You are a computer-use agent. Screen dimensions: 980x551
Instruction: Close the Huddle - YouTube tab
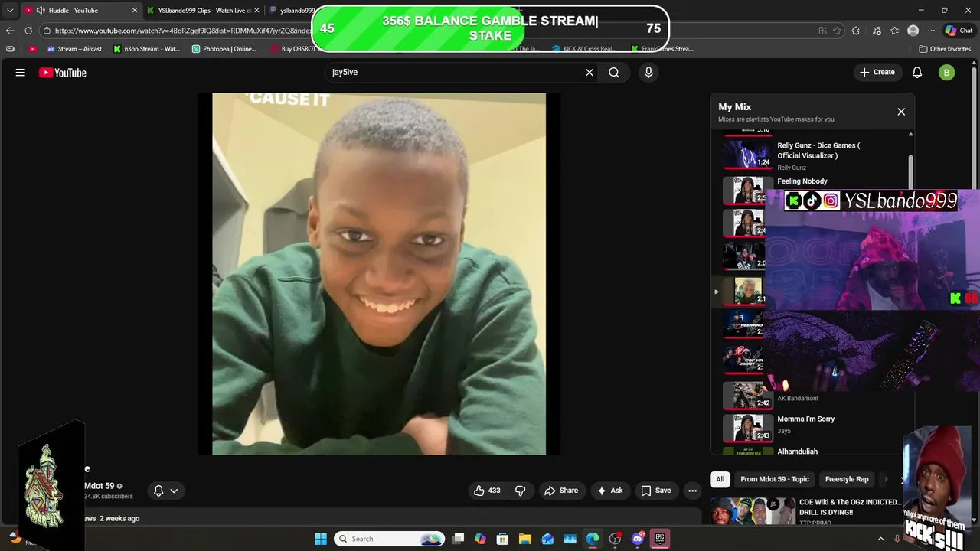point(135,11)
